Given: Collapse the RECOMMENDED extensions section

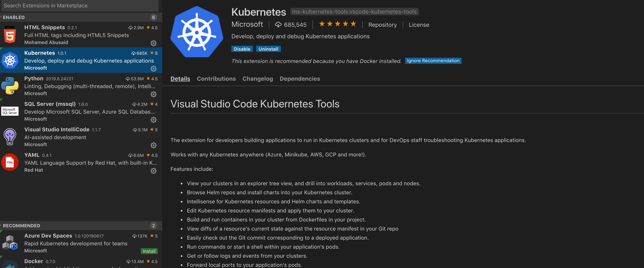Looking at the screenshot, I should (x=21, y=226).
